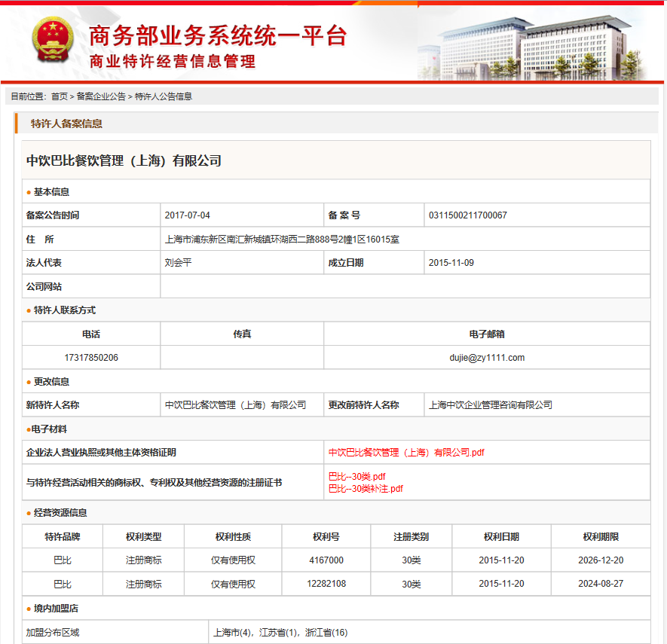Click the 商业特许经营信息管理 subtitle
667x644 pixels.
tap(173, 62)
